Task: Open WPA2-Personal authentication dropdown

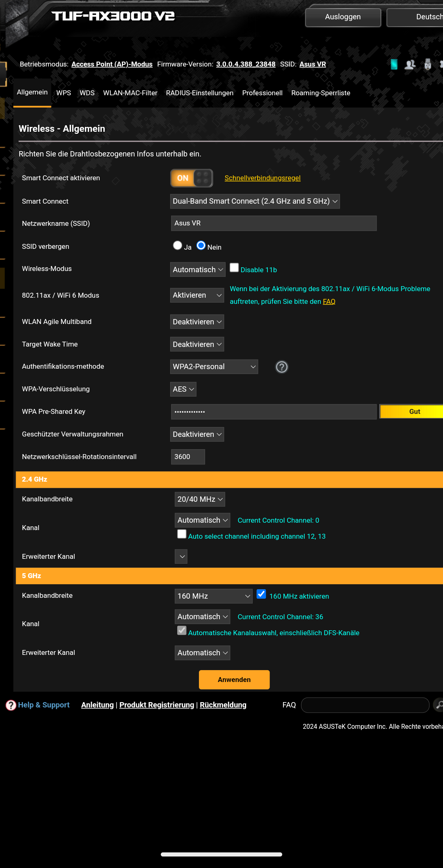Action: [214, 367]
